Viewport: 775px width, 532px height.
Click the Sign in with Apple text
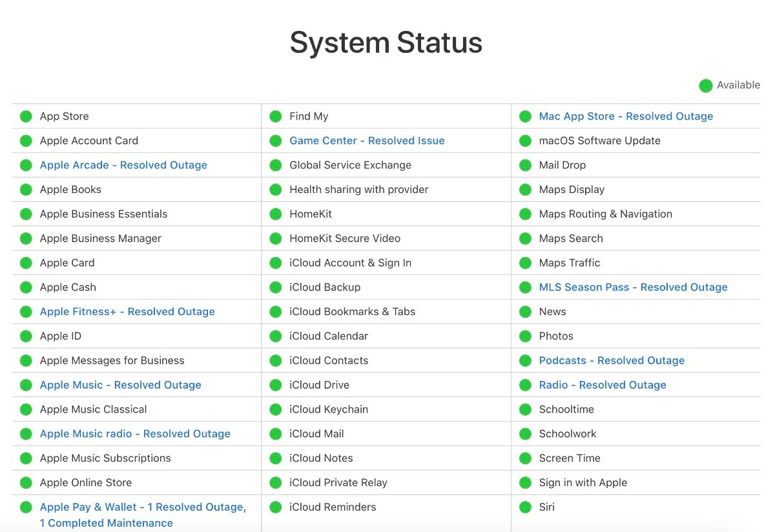tap(583, 482)
